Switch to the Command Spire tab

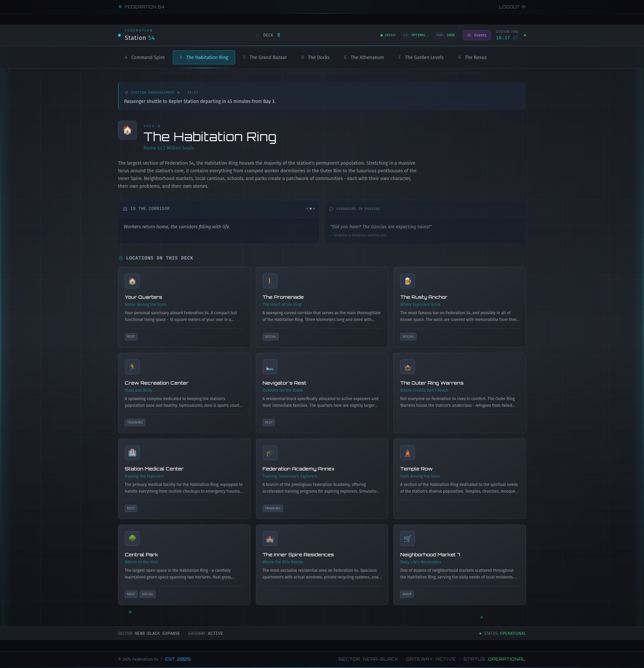coord(145,57)
